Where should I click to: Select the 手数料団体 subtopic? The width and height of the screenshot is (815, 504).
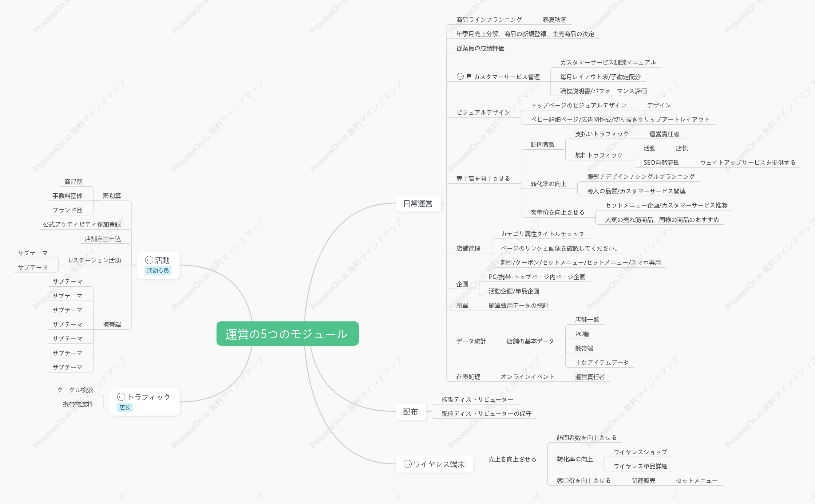coord(67,196)
